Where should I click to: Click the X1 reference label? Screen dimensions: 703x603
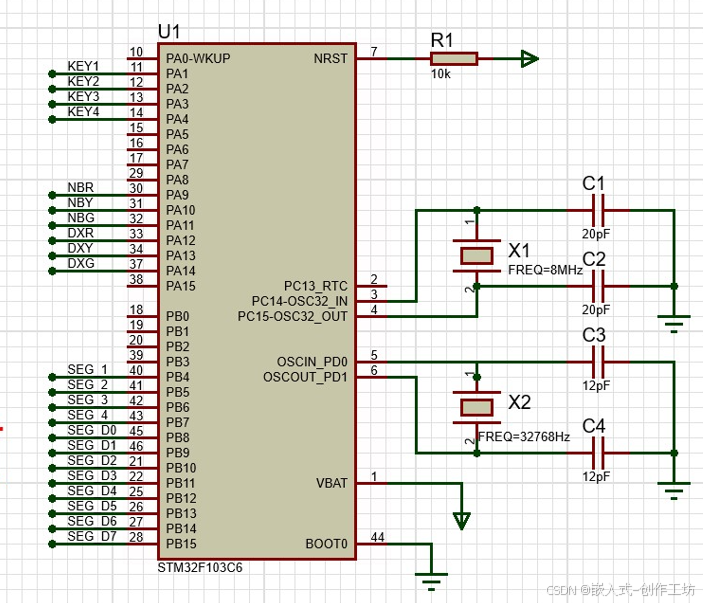520,251
